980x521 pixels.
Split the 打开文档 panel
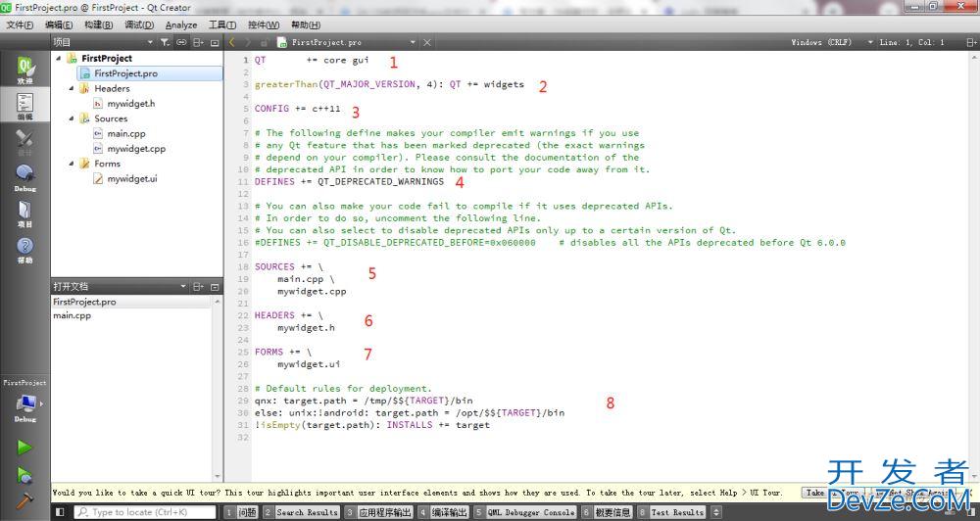click(x=198, y=287)
